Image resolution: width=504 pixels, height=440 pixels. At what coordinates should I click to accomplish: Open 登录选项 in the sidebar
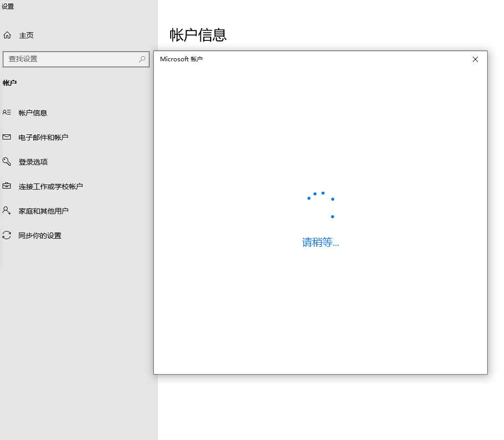(x=33, y=162)
